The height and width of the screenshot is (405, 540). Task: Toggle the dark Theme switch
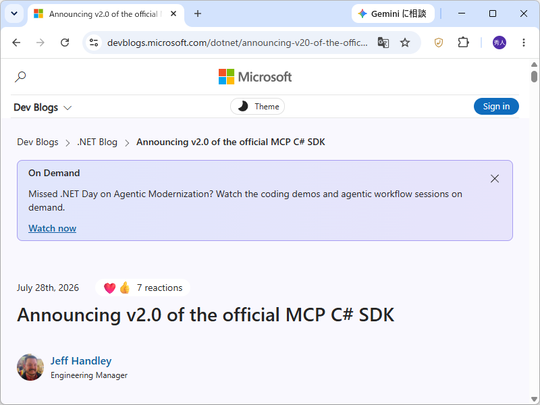257,106
